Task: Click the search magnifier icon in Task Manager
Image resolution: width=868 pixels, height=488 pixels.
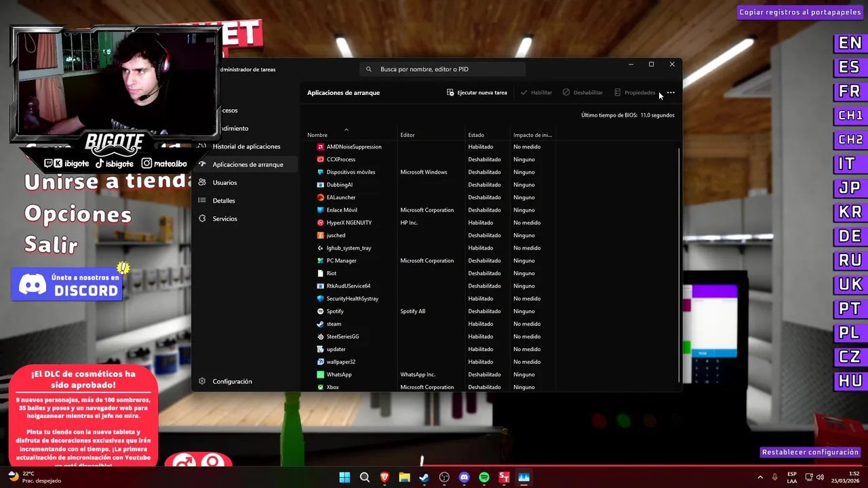Action: pos(369,69)
